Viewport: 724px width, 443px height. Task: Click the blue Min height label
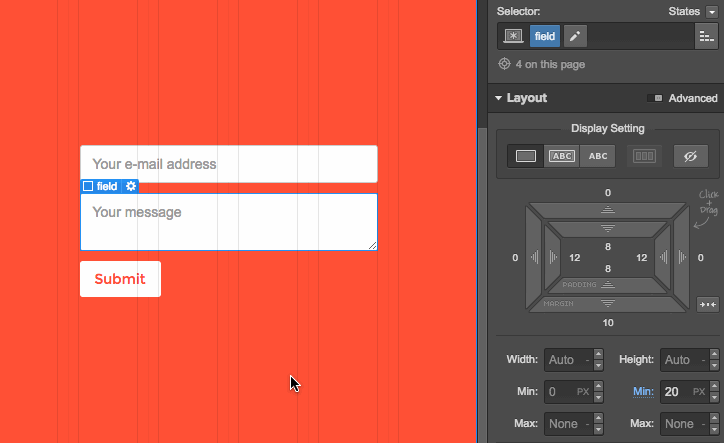click(x=643, y=391)
